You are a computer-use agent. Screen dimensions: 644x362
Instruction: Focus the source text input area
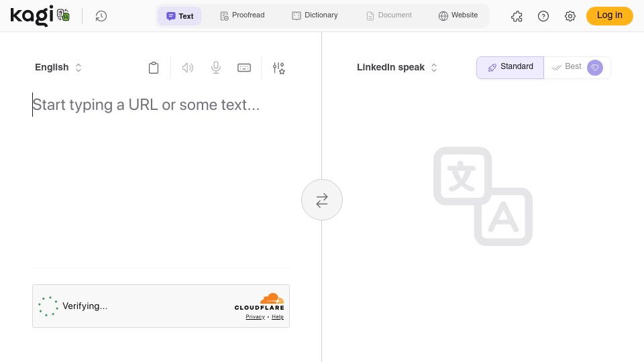pos(161,176)
